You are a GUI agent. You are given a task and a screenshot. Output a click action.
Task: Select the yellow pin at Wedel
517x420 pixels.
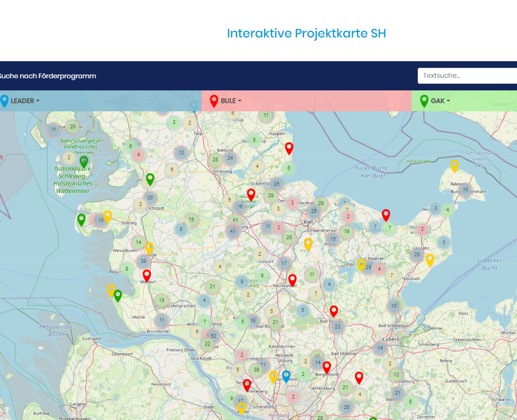242,408
